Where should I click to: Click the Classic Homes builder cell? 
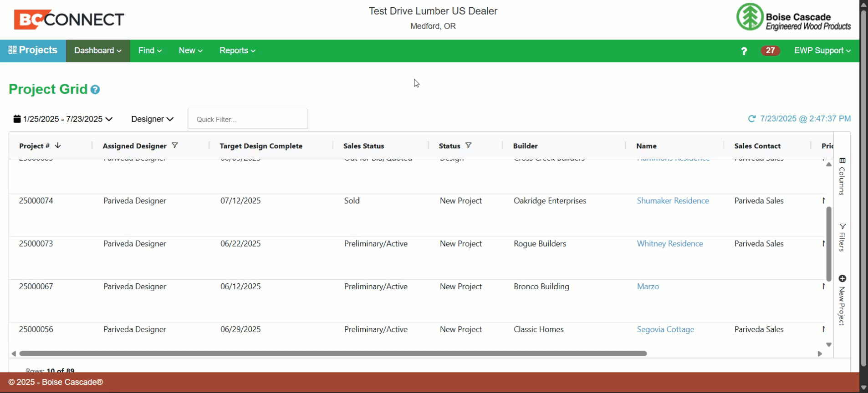pos(538,329)
